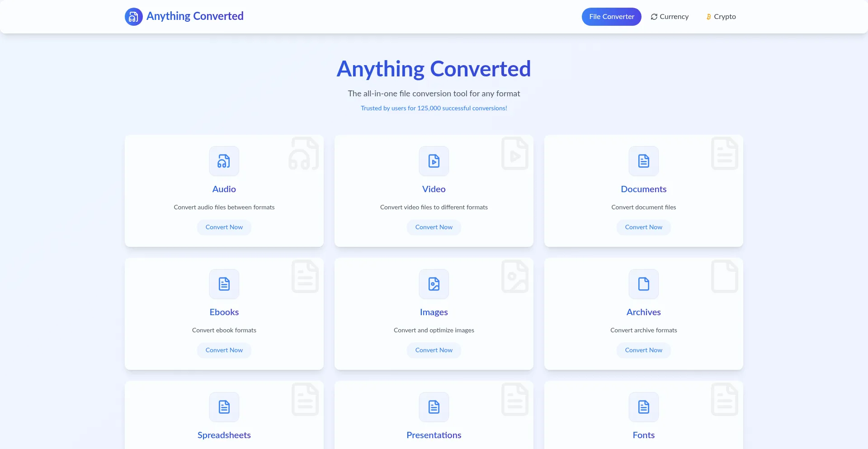The width and height of the screenshot is (868, 449).
Task: Click the Anything Converted logo icon
Action: [x=133, y=17]
